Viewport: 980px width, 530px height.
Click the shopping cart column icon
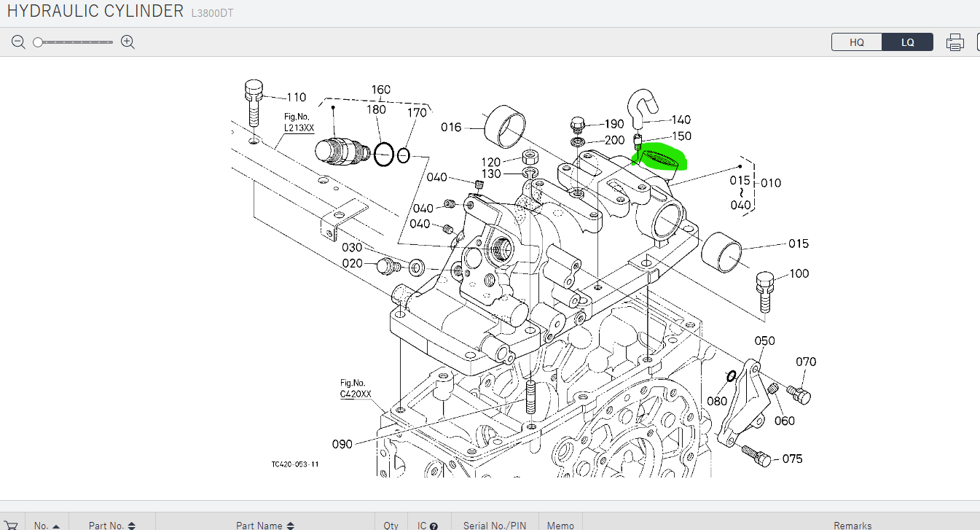point(12,525)
